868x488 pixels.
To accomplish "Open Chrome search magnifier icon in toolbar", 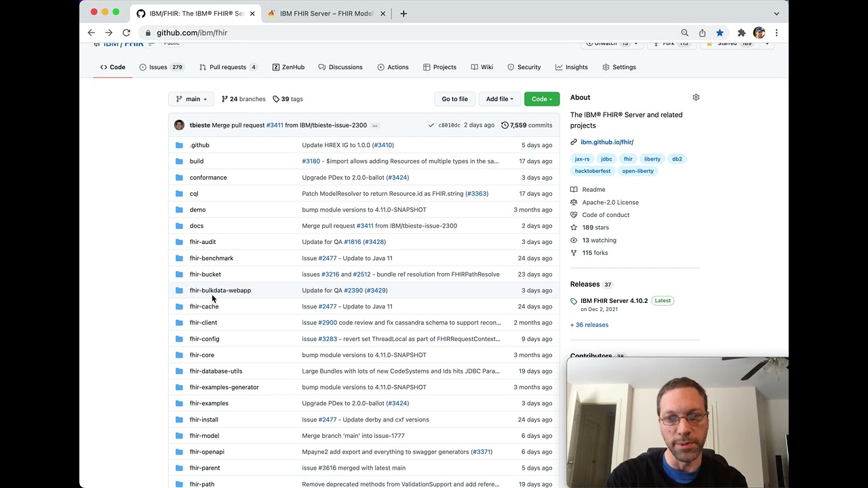I will [685, 33].
